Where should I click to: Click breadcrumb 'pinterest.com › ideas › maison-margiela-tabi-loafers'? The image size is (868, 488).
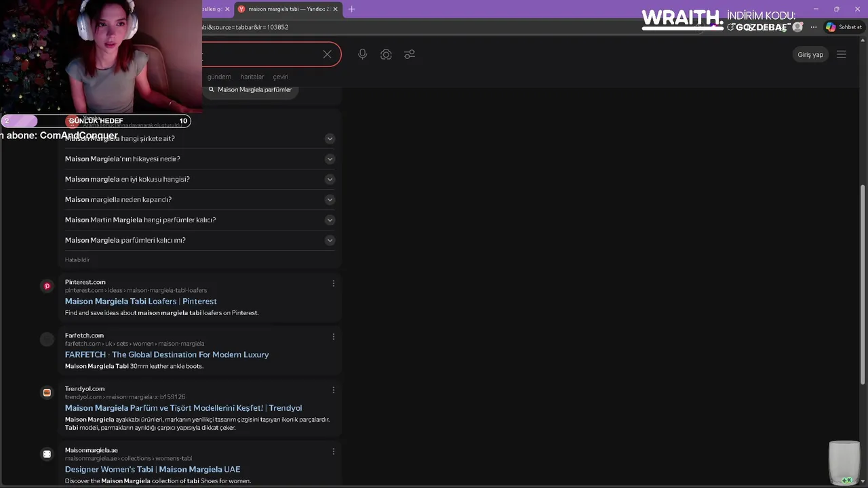(136, 290)
